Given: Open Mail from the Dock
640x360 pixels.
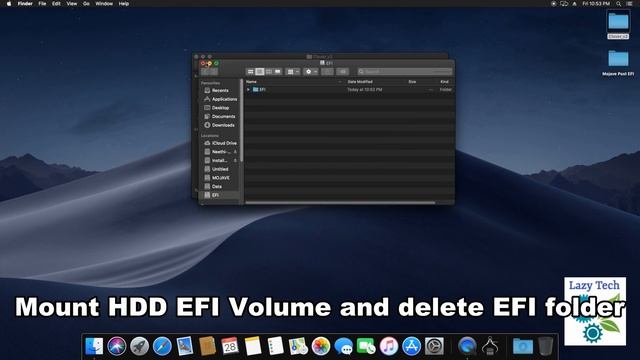Looking at the screenshot, I should tap(184, 346).
